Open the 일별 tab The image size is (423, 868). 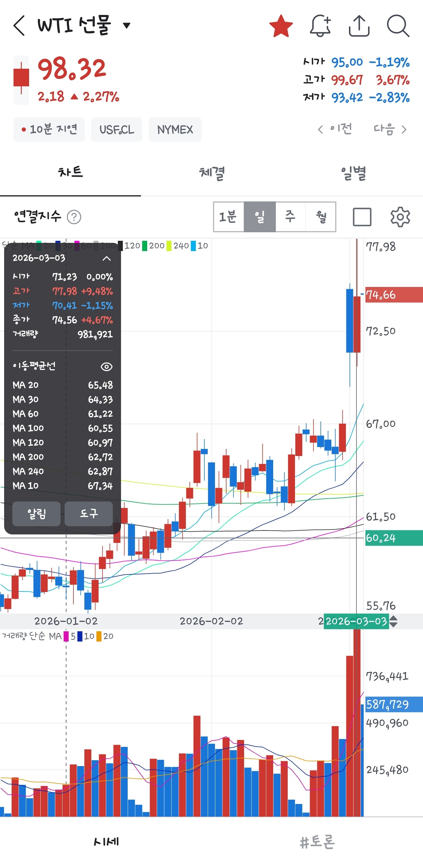tap(353, 173)
